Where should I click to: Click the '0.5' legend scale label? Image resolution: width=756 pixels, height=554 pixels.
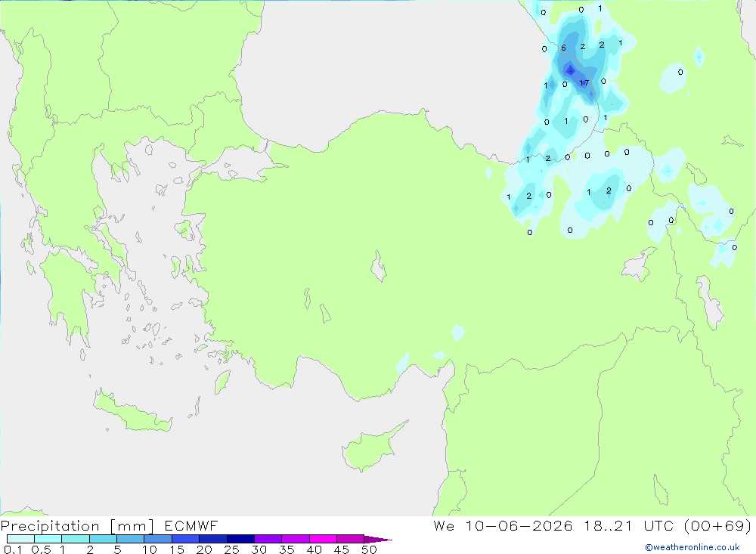point(41,549)
